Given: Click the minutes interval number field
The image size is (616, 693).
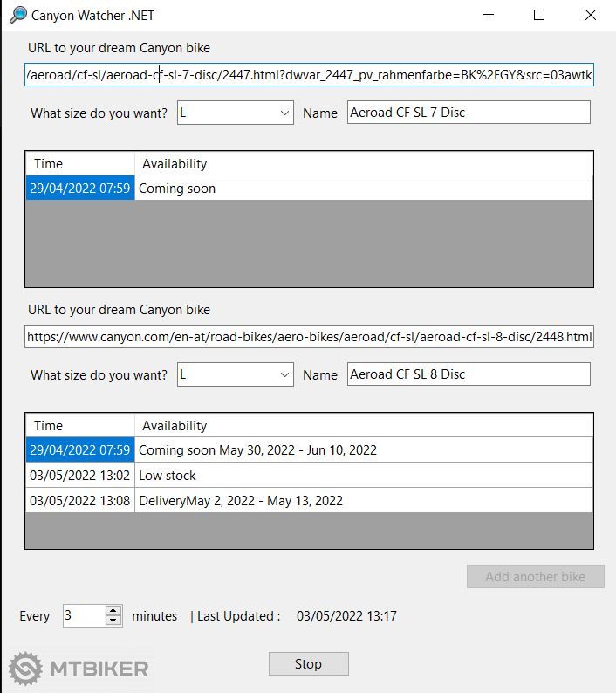Looking at the screenshot, I should [x=83, y=616].
